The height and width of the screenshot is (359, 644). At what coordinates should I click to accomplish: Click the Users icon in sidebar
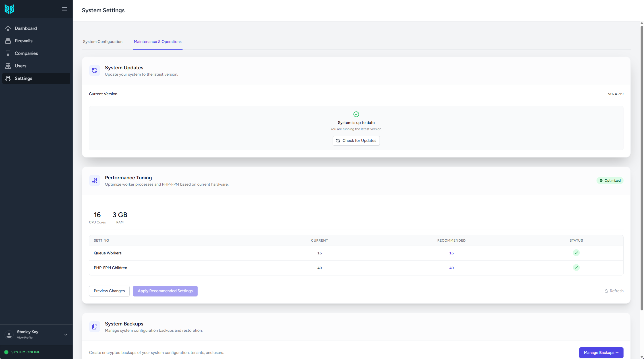point(8,66)
